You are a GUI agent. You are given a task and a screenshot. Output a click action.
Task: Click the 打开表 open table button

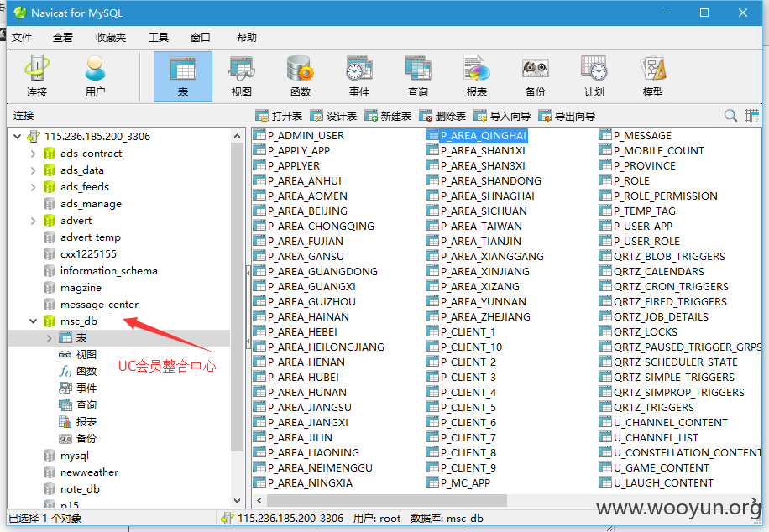tap(279, 116)
